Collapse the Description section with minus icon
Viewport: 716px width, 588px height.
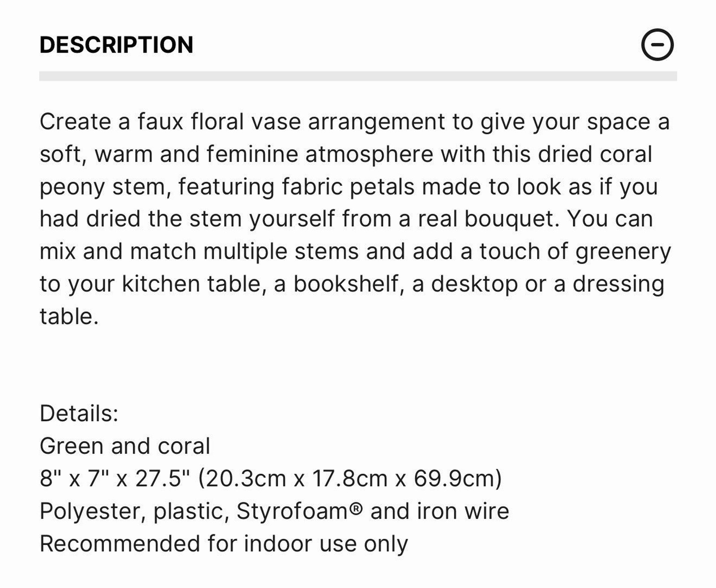[657, 45]
